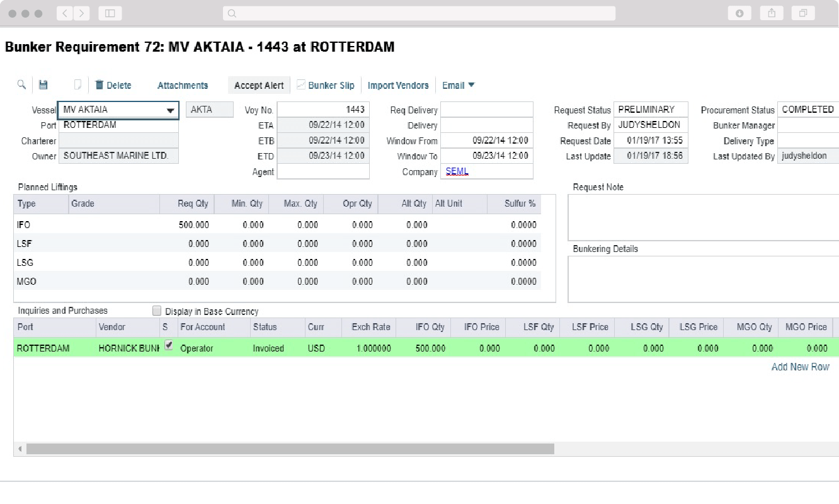Open the Bunker Slip report
The height and width of the screenshot is (504, 839).
tap(326, 85)
